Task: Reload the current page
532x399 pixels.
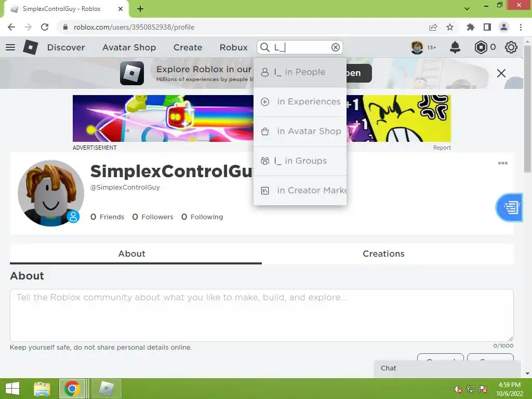Action: (x=45, y=27)
